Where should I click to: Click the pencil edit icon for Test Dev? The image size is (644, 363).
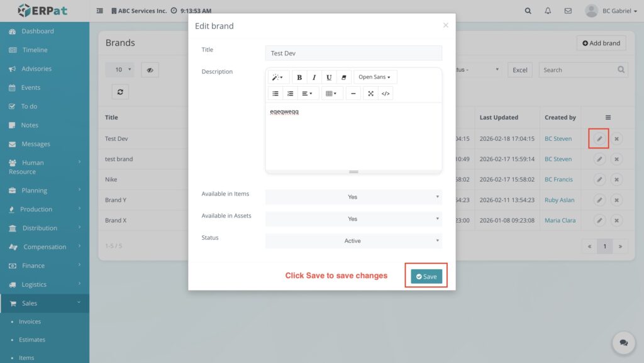599,139
